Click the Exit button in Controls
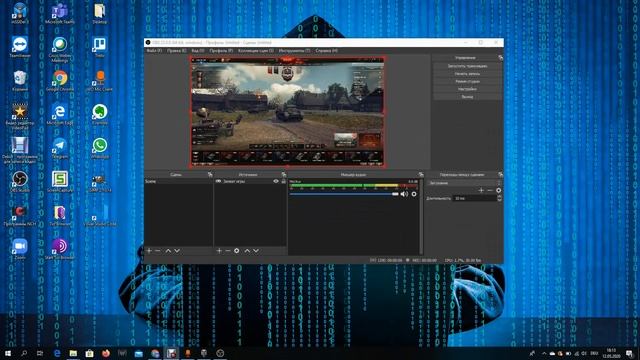640x360 pixels. pyautogui.click(x=467, y=97)
